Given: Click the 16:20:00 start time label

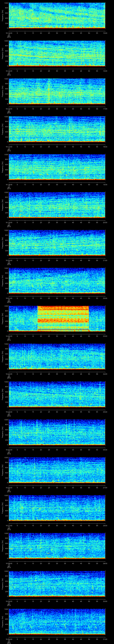Looking at the screenshot, I should (x=9, y=260).
